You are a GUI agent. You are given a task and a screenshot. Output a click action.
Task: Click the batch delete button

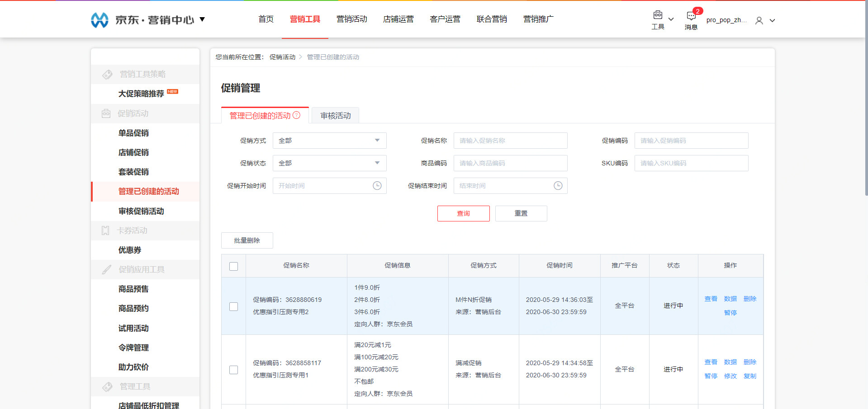tap(247, 240)
